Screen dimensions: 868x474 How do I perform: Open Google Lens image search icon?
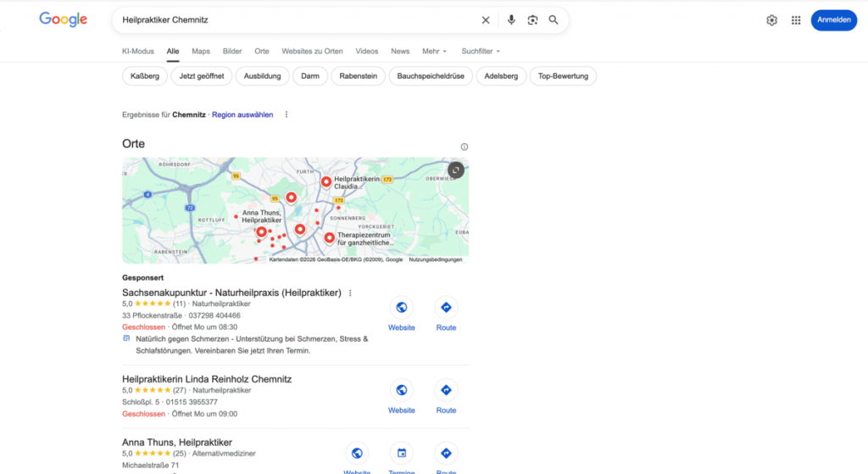532,20
